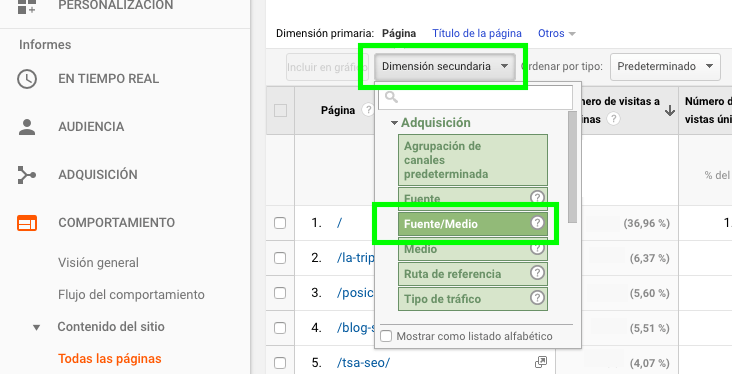Open help icon in Número de visitas header
732x374 pixels.
point(613,119)
